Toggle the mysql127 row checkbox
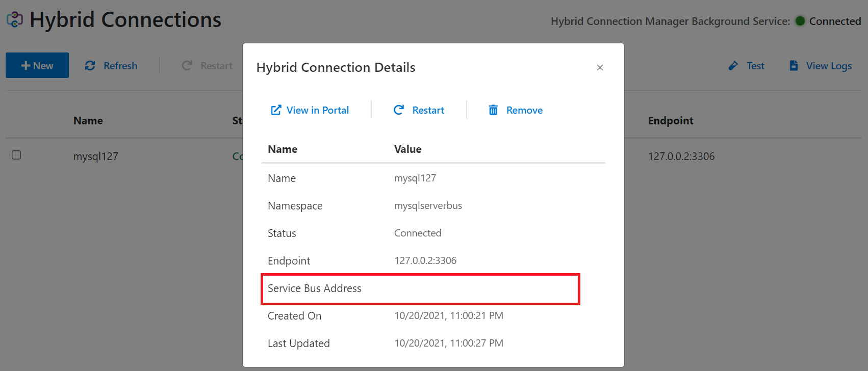The image size is (868, 371). pos(16,155)
